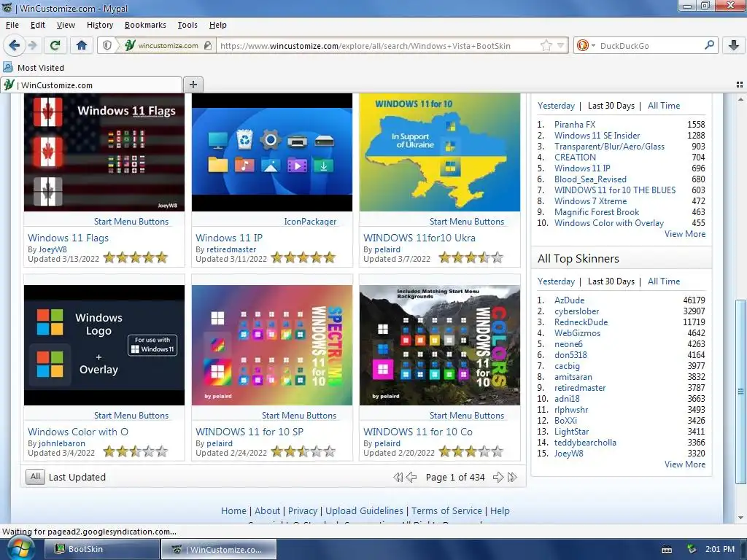Open author JoeyW8 under Windows 11 Flags
This screenshot has height=560, width=747.
[x=53, y=249]
